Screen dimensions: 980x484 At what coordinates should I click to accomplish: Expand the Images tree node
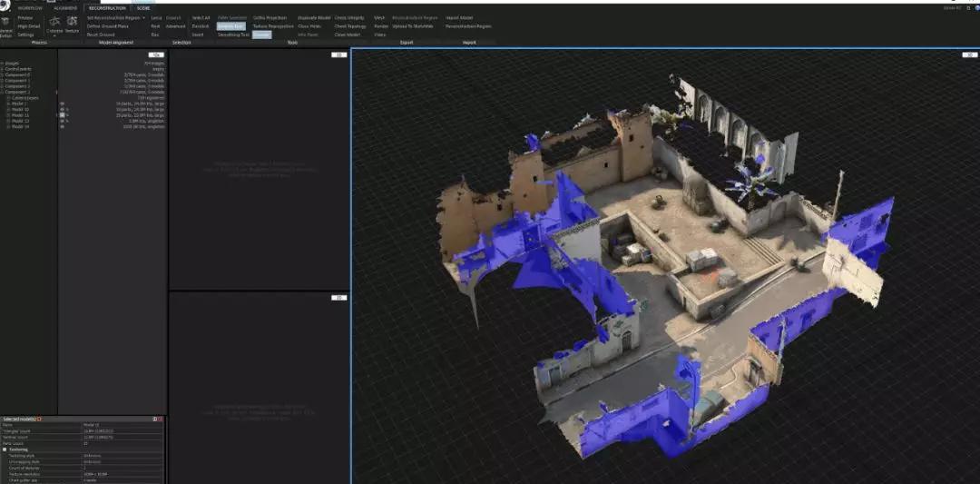pyautogui.click(x=2, y=64)
